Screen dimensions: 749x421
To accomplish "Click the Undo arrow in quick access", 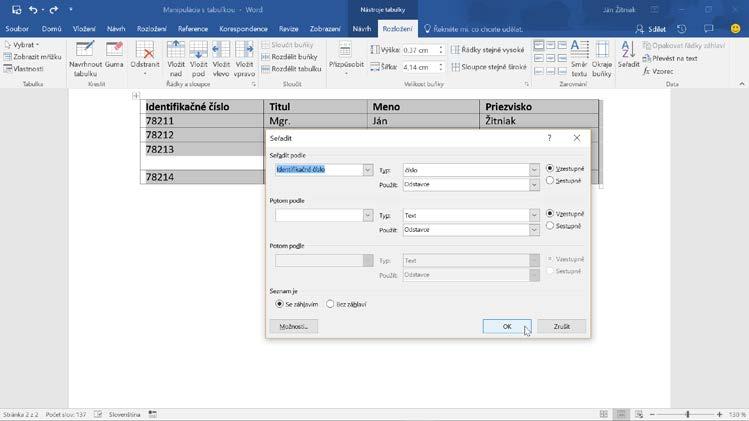I will point(33,10).
